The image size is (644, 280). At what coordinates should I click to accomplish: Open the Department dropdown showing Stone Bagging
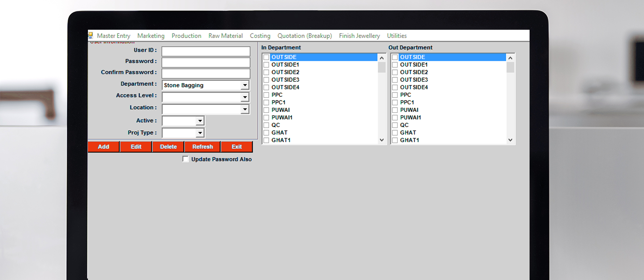[244, 85]
